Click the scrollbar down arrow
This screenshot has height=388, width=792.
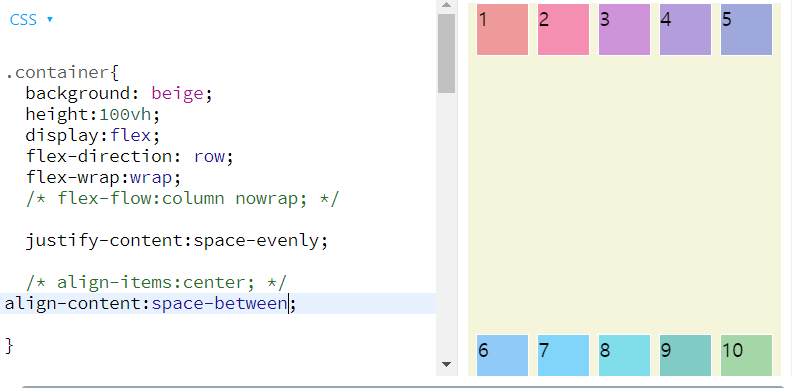446,364
